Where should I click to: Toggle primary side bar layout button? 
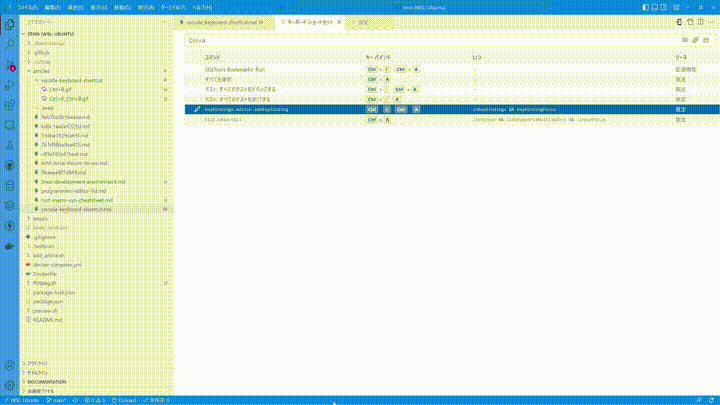click(x=646, y=7)
